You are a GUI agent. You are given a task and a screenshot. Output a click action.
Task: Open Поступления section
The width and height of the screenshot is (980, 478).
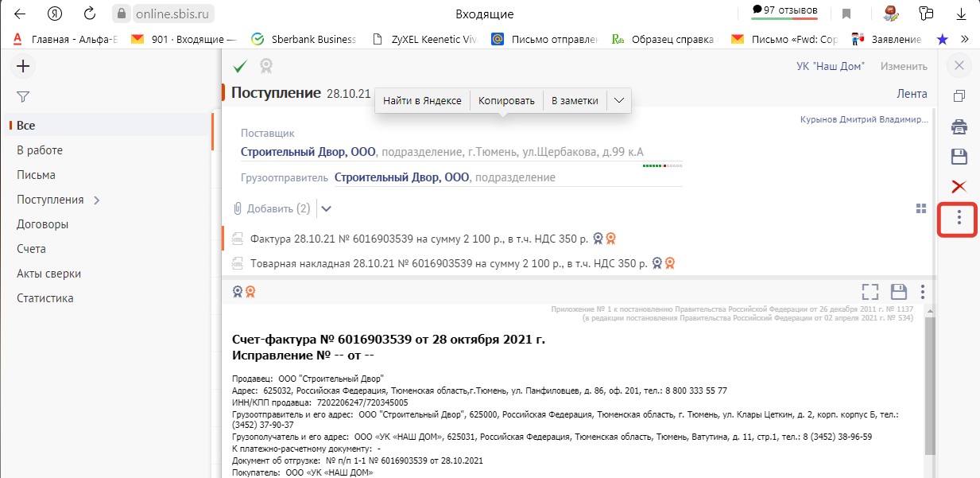coord(50,200)
